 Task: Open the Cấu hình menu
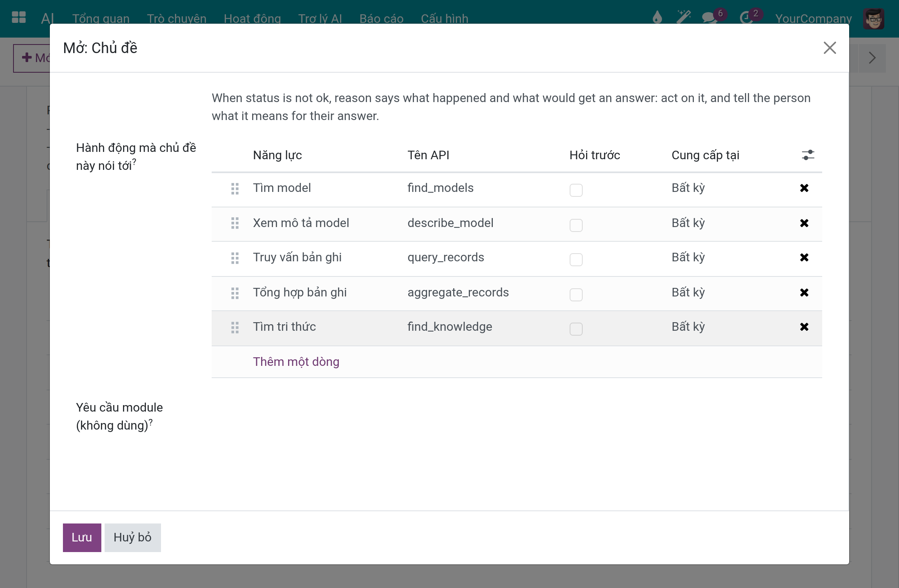click(445, 18)
